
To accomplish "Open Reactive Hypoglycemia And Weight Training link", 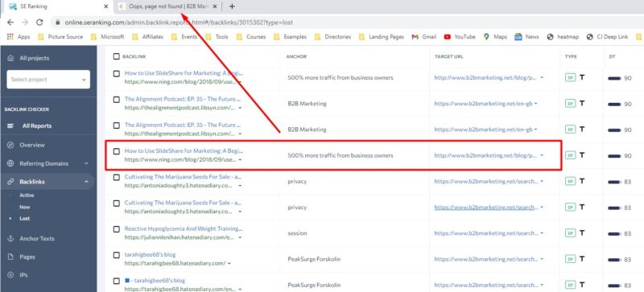I will pyautogui.click(x=184, y=228).
